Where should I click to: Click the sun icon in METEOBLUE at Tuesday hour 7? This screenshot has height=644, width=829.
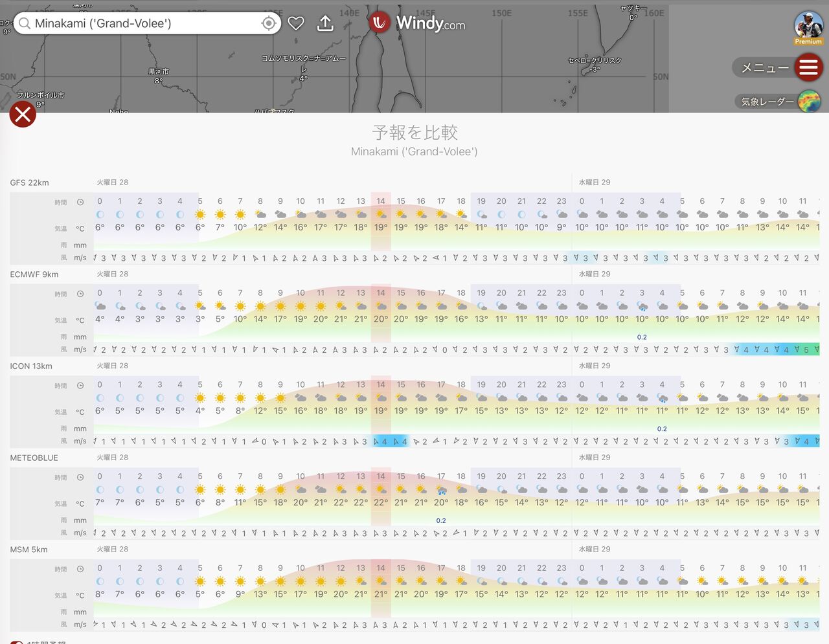click(x=240, y=490)
